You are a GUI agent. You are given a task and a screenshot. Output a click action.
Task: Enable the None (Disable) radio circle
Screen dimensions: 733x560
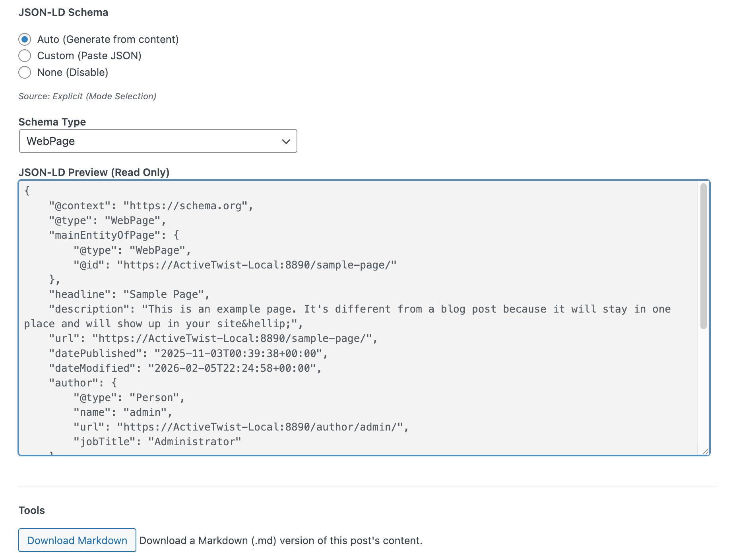point(25,72)
